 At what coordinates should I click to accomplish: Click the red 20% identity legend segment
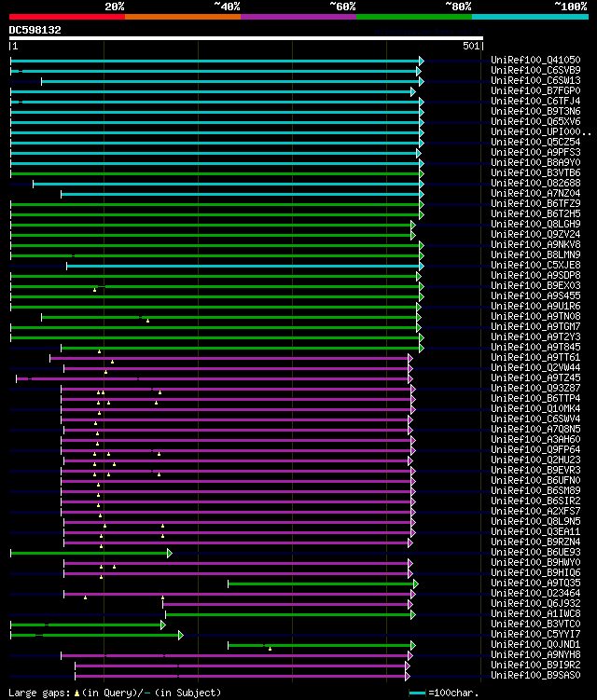click(x=67, y=17)
